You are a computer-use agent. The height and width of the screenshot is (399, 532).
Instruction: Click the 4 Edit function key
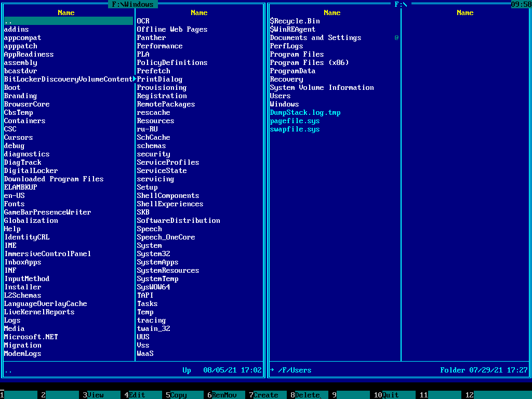143,395
